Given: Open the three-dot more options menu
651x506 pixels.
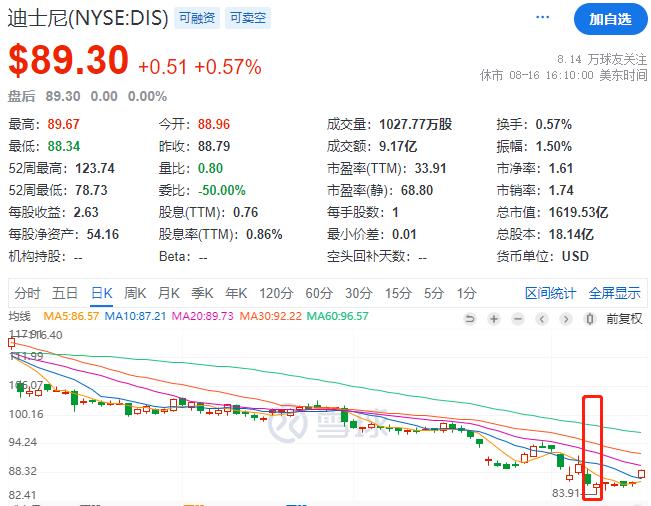Looking at the screenshot, I should tap(542, 17).
